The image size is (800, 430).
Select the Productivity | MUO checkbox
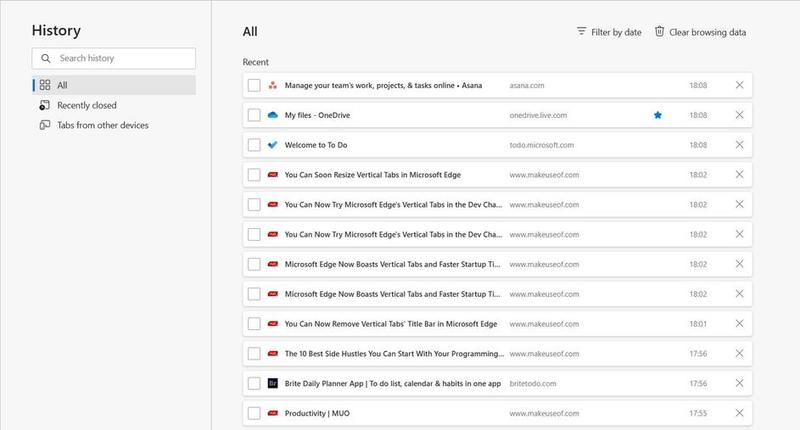click(254, 413)
